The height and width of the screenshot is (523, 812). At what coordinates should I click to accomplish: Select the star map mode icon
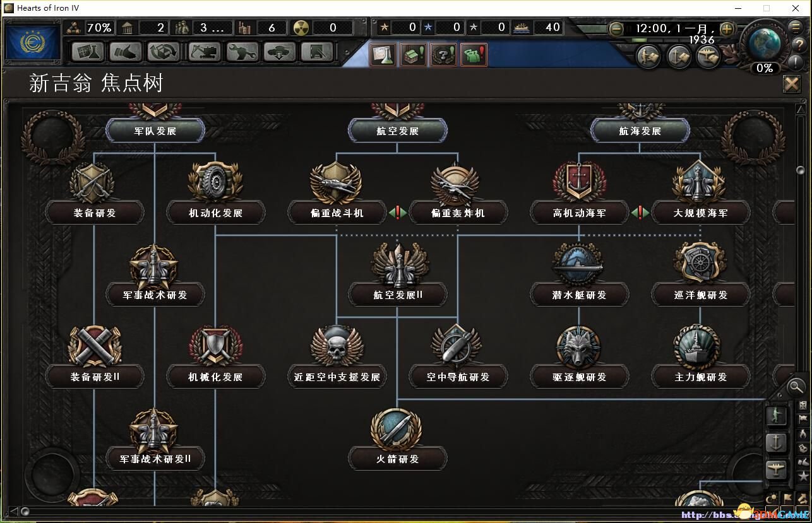[x=803, y=476]
